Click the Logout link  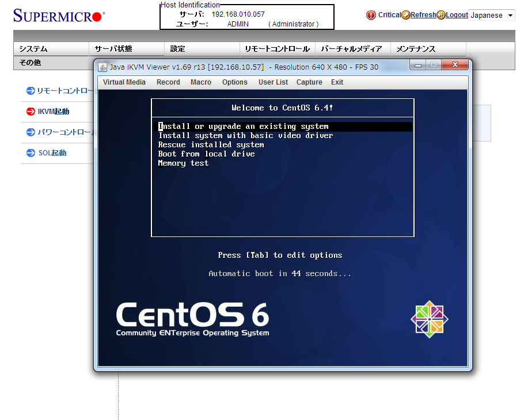(x=457, y=15)
